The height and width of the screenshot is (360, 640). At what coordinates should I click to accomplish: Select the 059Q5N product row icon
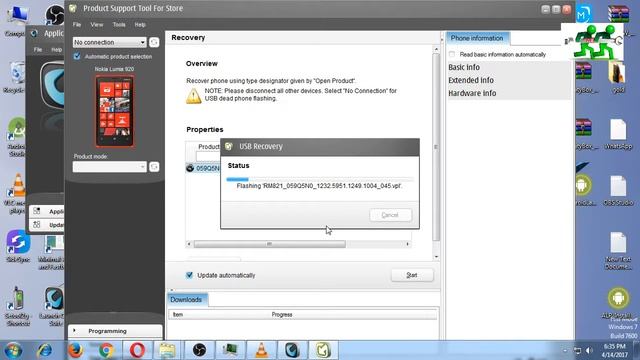coord(190,168)
